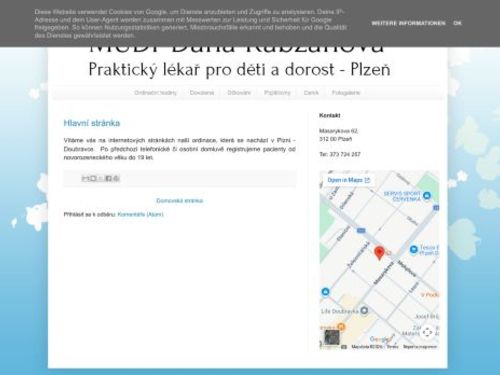This screenshot has width=500, height=375.
Task: Subscribe via Komentáře (Atom) link
Action: click(140, 214)
